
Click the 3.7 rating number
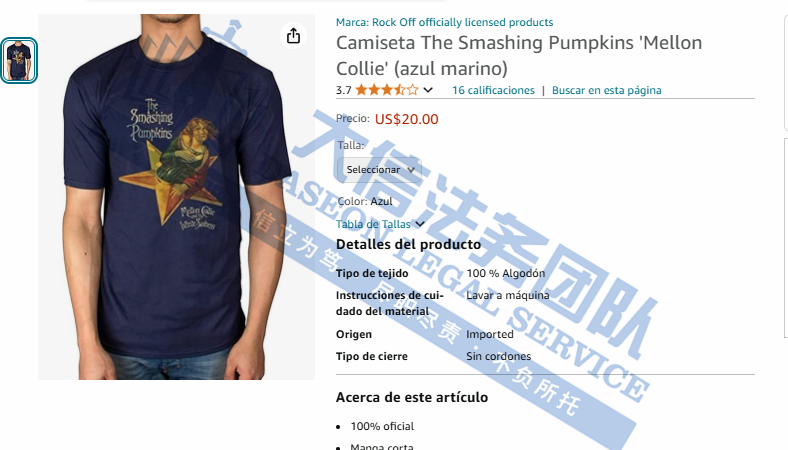pyautogui.click(x=344, y=91)
